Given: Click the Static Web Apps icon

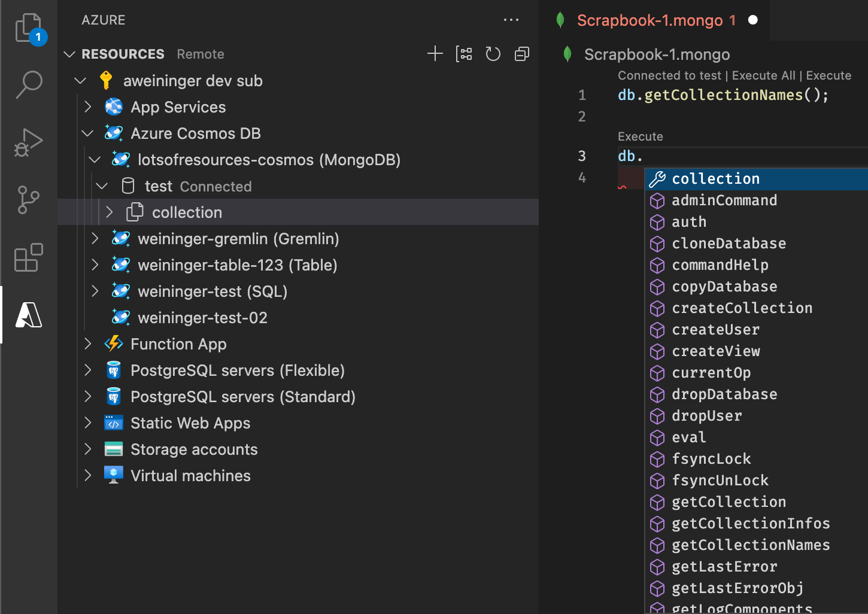Looking at the screenshot, I should [x=114, y=422].
